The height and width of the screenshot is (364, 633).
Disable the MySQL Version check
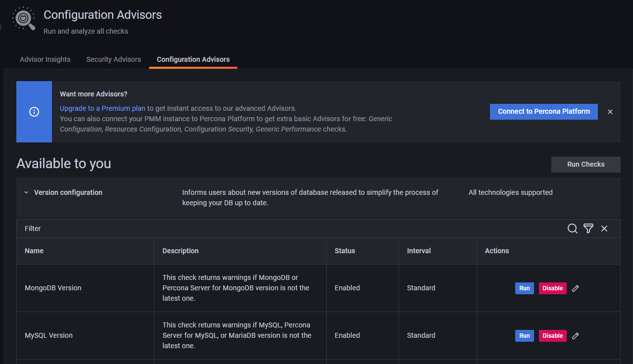click(552, 336)
